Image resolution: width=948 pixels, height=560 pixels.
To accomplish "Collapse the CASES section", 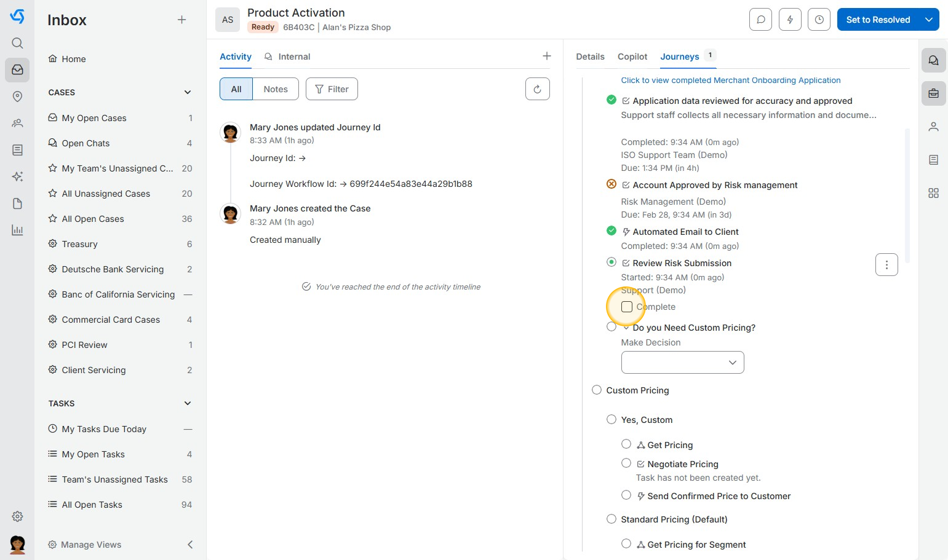I will click(x=188, y=92).
